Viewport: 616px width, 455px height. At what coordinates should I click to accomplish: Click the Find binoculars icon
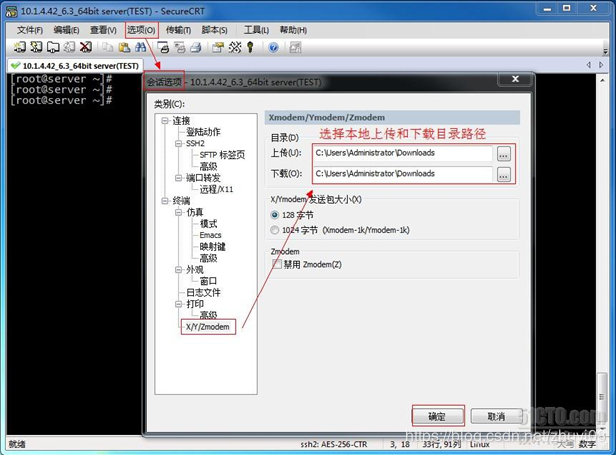pos(140,48)
